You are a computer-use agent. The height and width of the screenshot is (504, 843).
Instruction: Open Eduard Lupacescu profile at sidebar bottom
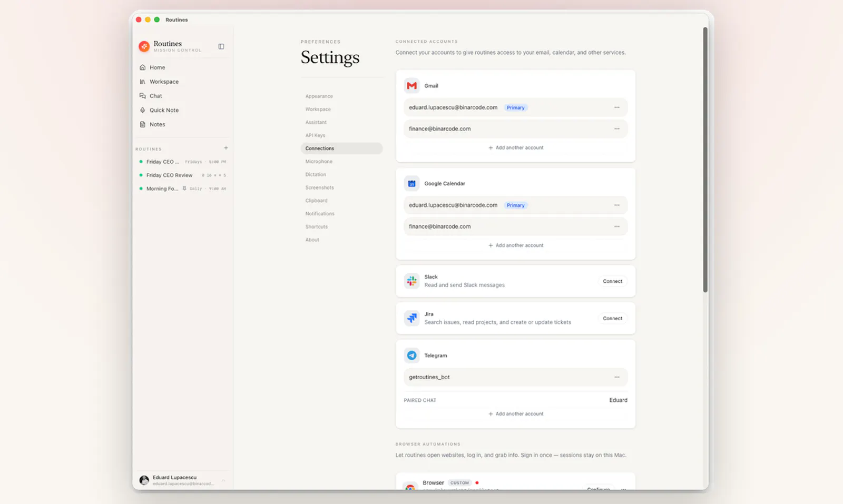pos(182,480)
